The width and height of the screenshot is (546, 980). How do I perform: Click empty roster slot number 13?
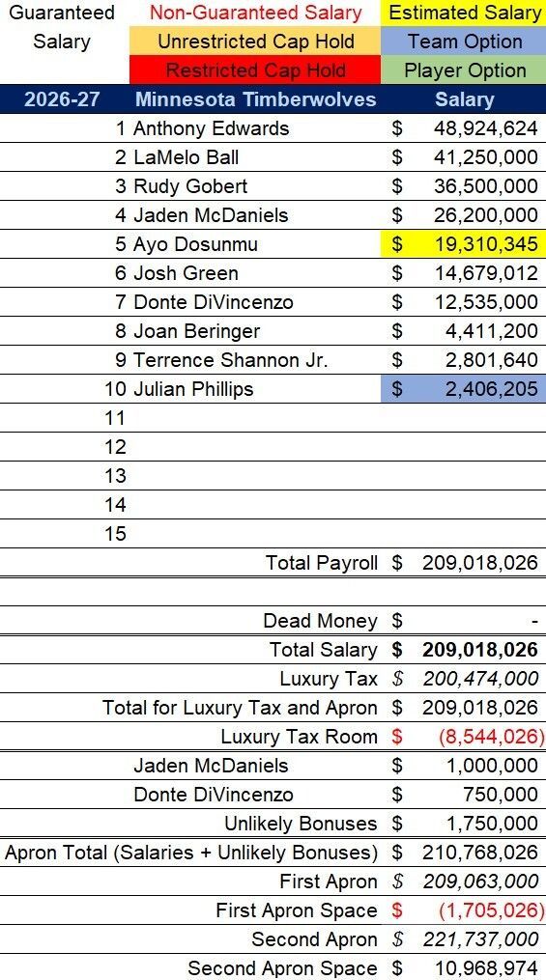116,476
